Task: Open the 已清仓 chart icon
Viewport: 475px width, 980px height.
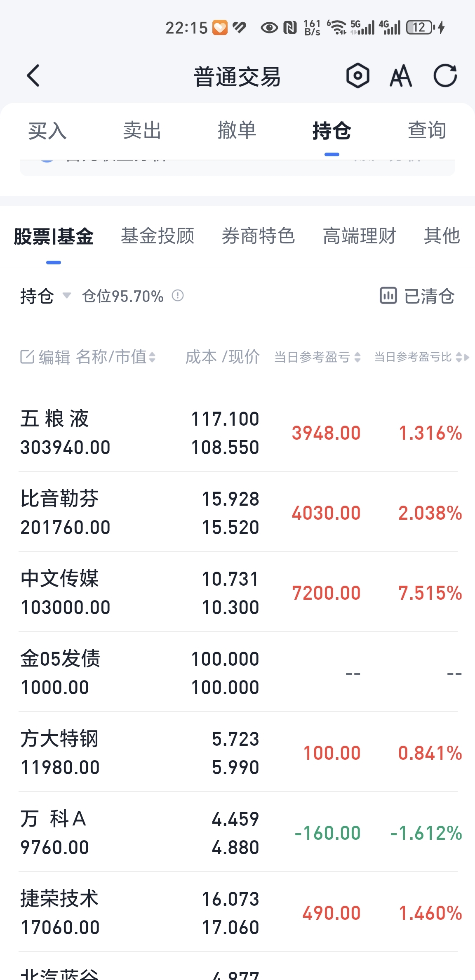Action: coord(388,296)
